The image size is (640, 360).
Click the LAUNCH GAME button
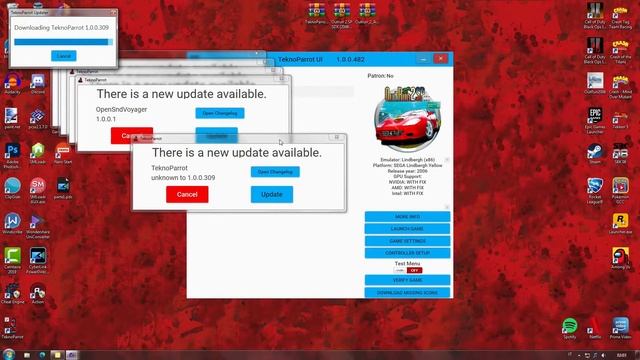click(x=407, y=229)
